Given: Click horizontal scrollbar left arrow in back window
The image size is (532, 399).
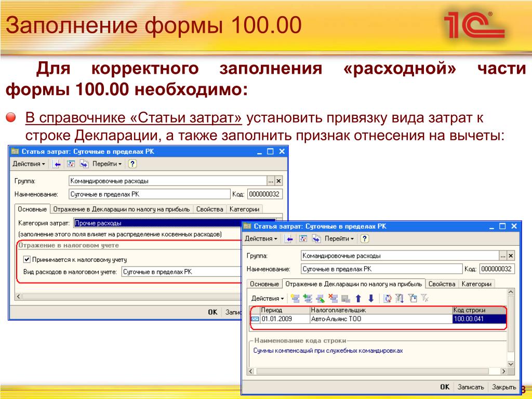Looking at the screenshot, I should [x=19, y=297].
